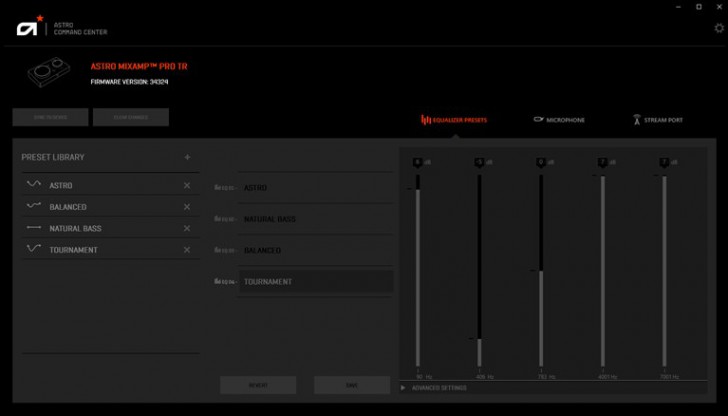Click the Sync to Device button
This screenshot has height=416, width=728.
tap(50, 117)
